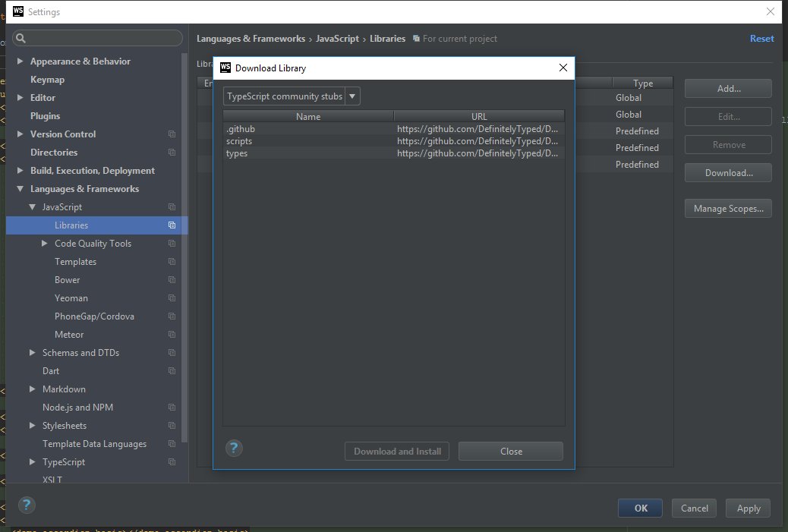The width and height of the screenshot is (788, 532).
Task: Click the help icon at Settings bottom left
Action: [x=27, y=505]
